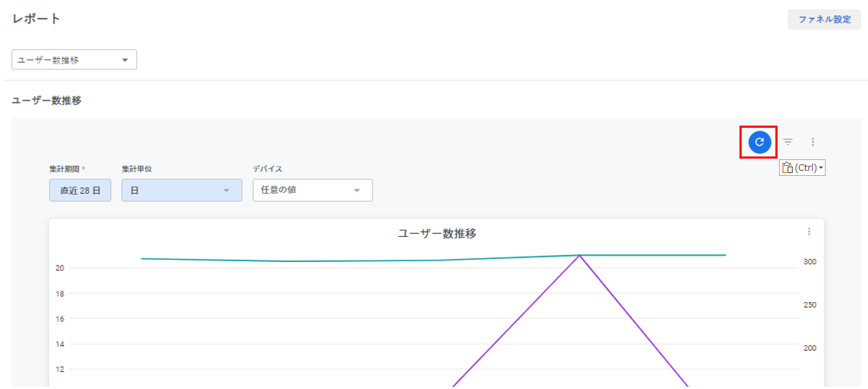
Task: Click the right axis value 250
Action: [x=810, y=305]
